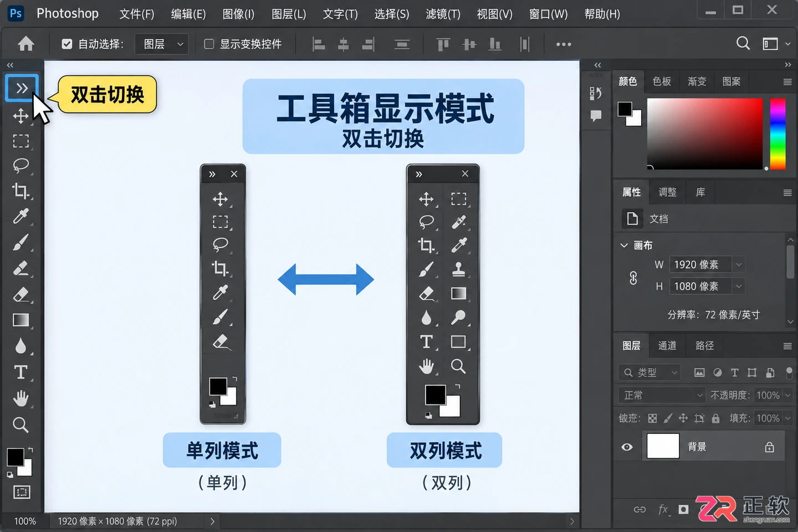Click the toolbar double-arrow toggle button

point(22,88)
